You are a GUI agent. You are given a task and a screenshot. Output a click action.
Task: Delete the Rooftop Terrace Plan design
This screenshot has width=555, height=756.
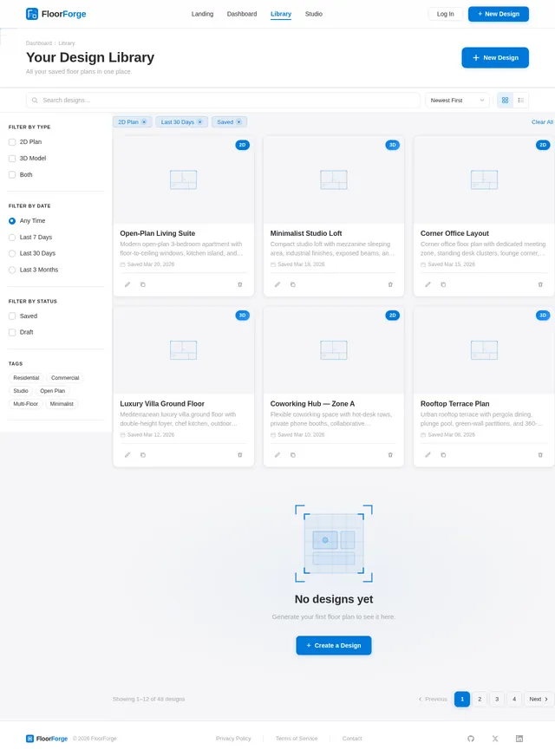(x=540, y=454)
